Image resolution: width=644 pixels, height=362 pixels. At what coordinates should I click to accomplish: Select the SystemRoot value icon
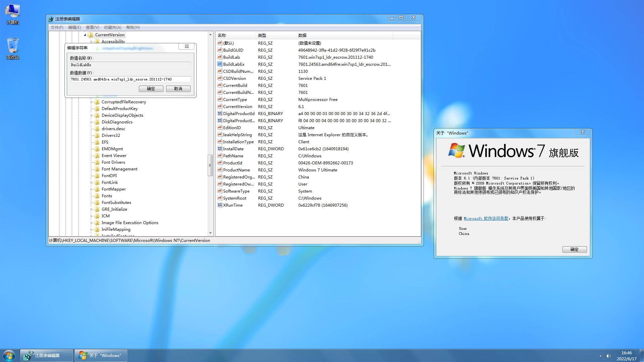[220, 198]
